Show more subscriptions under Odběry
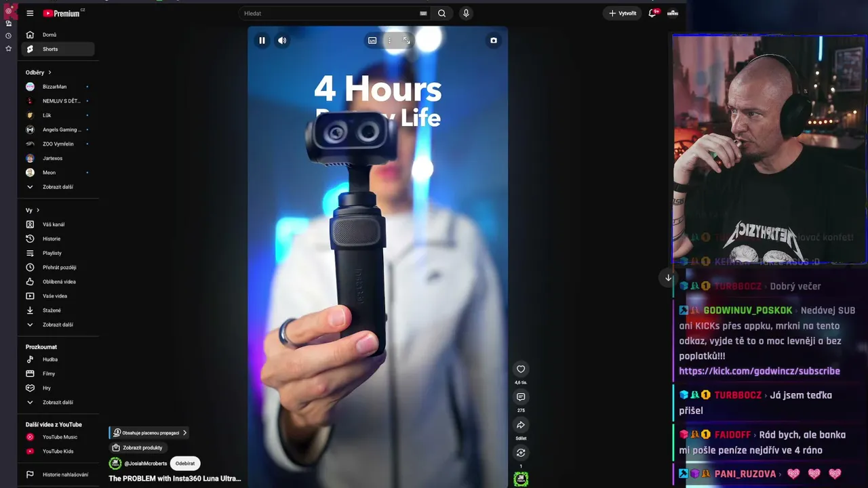Image resolution: width=868 pixels, height=488 pixels. pos(58,187)
